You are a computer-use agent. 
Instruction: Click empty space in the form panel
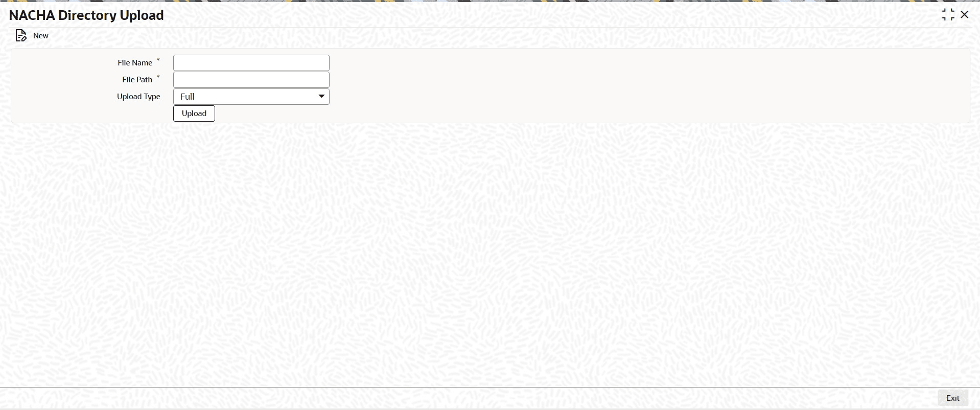(613, 86)
